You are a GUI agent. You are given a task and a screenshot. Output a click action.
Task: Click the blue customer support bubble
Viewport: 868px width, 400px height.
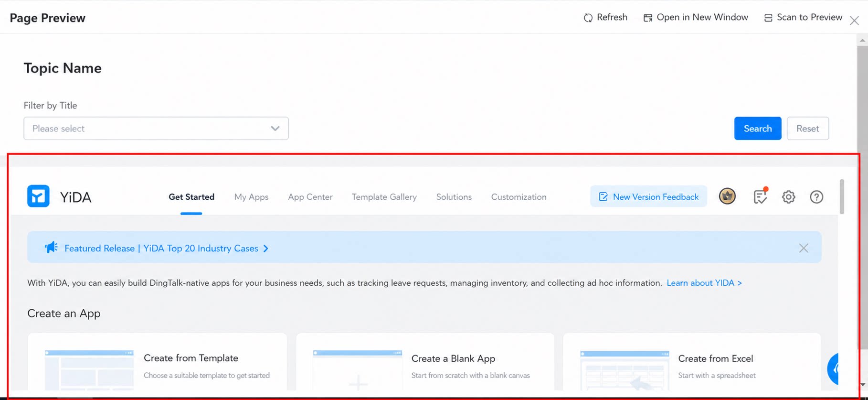834,369
